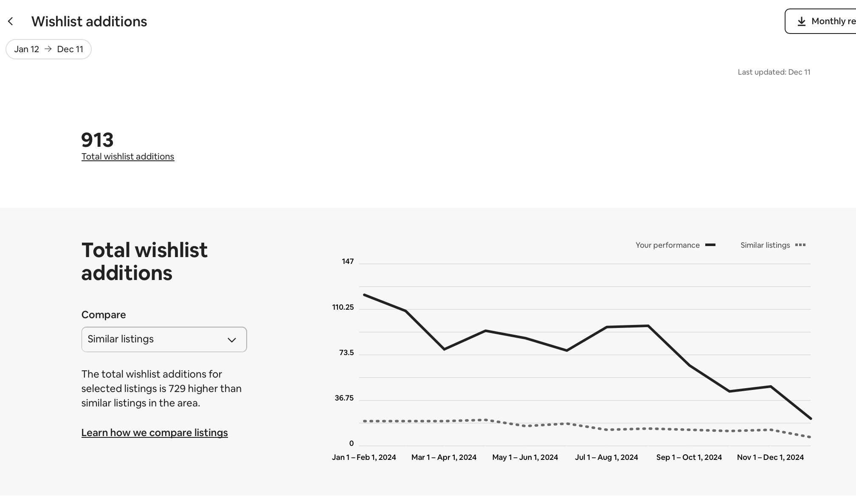
Task: Select the Sep 1 – Oct 1, 2024 axis label
Action: pos(689,457)
